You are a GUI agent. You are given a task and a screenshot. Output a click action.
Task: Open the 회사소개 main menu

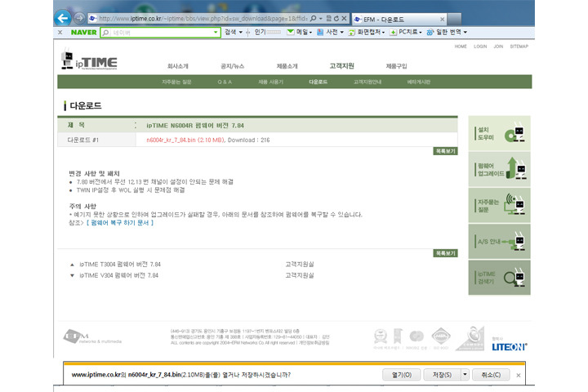[x=178, y=66]
